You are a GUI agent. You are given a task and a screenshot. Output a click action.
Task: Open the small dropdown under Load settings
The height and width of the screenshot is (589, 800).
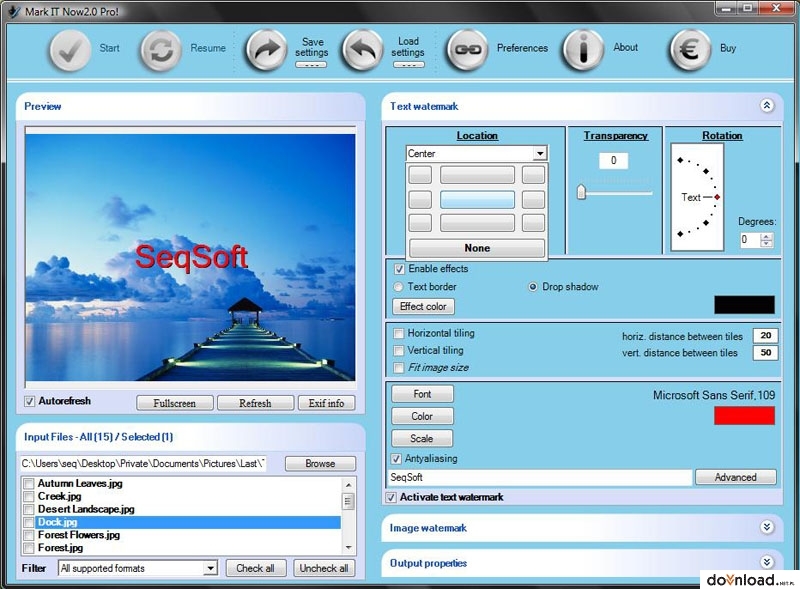point(408,65)
